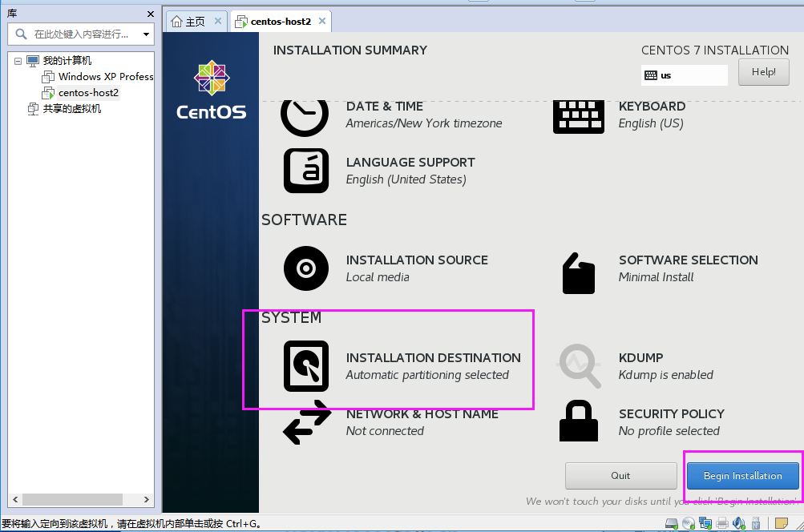This screenshot has height=532, width=804.
Task: Click the CD/DVD drive status icon
Action: [689, 523]
